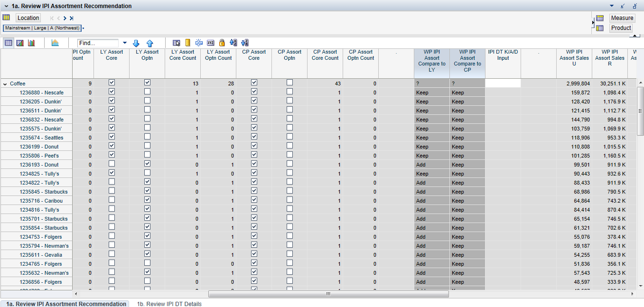Viewport: 644px width, 307px height.
Task: Click the column-axis grid icon beside Measure
Action: click(600, 18)
